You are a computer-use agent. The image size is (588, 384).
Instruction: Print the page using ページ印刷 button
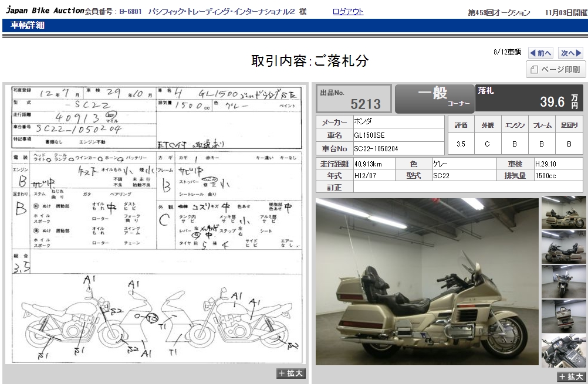click(x=555, y=69)
